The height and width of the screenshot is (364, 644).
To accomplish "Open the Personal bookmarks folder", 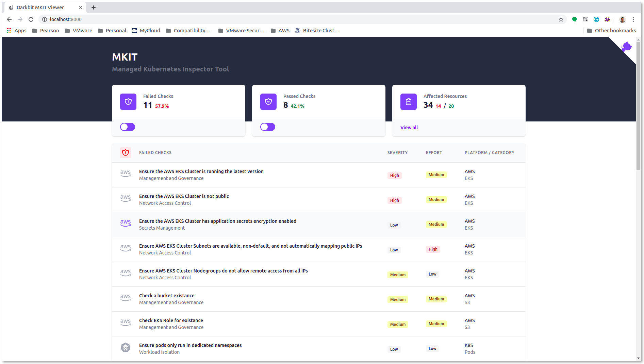I will click(112, 31).
